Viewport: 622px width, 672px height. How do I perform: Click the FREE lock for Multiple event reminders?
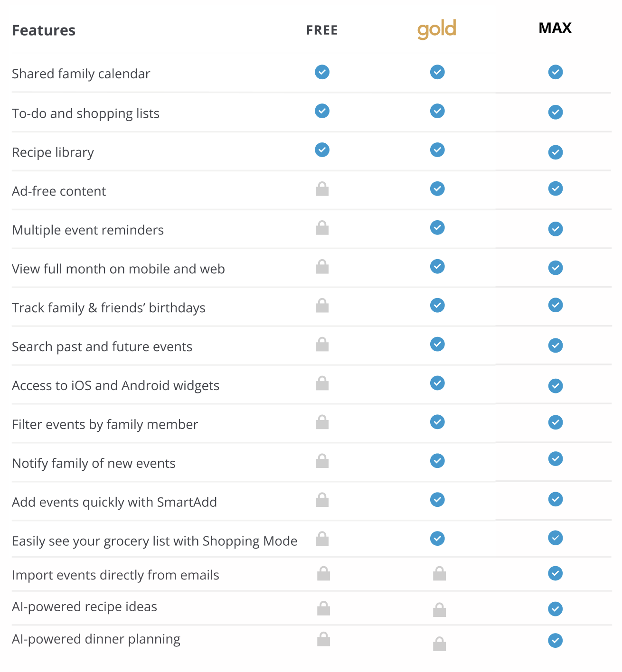(x=322, y=228)
